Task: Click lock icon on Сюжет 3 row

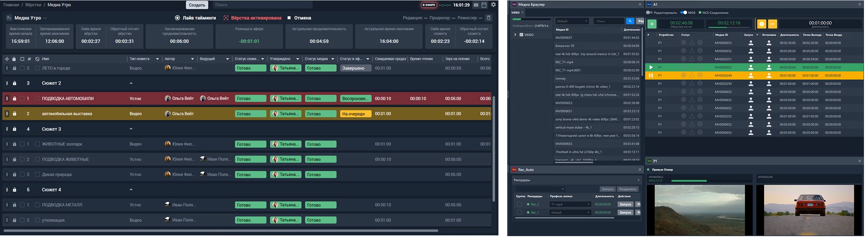Action: pos(14,129)
